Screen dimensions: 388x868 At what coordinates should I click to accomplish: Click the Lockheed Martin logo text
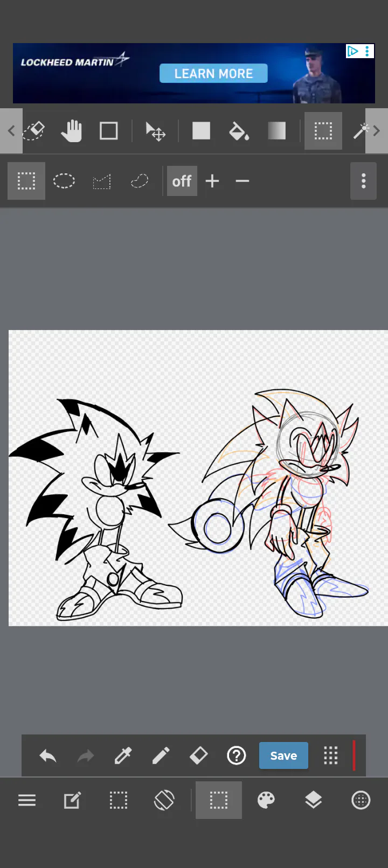coord(74,61)
